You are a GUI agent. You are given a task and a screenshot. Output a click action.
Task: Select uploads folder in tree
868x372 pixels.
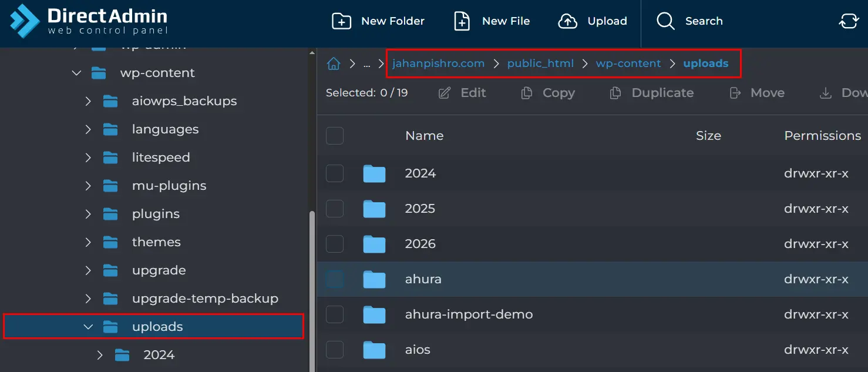(154, 327)
